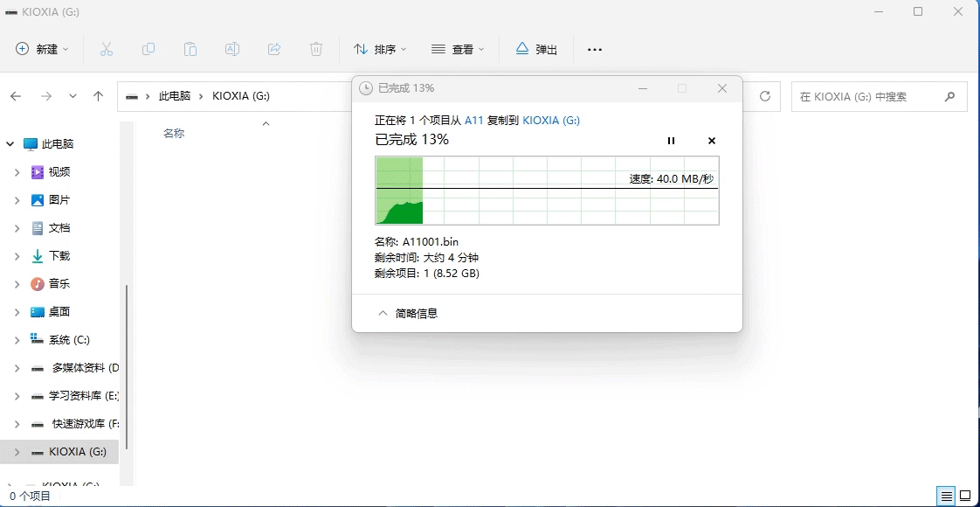Expand the 视频 folder node
Screen dimensions: 980x507
click(x=17, y=172)
